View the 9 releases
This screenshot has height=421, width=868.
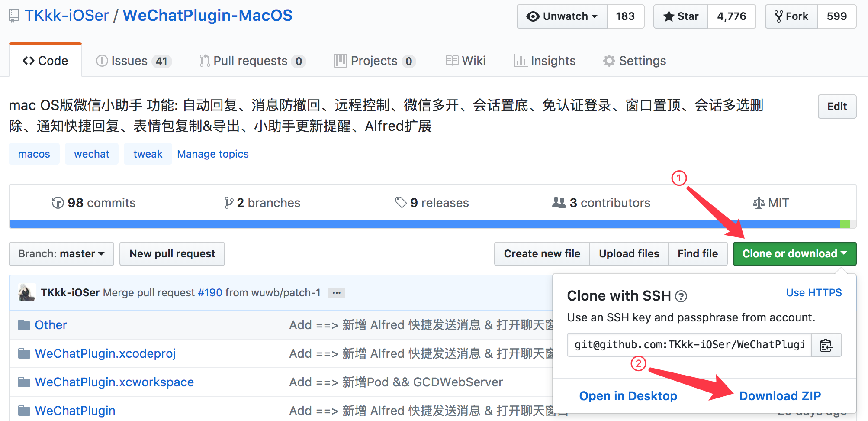tap(432, 203)
